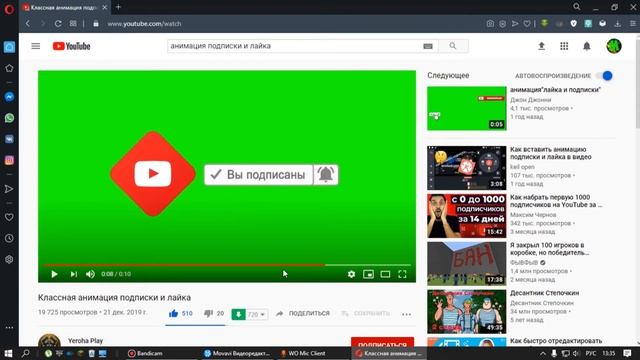Screen dimensions: 640x360
Task: Open 'Как вставить анимацию подписки и лайка' video
Action: [x=550, y=153]
